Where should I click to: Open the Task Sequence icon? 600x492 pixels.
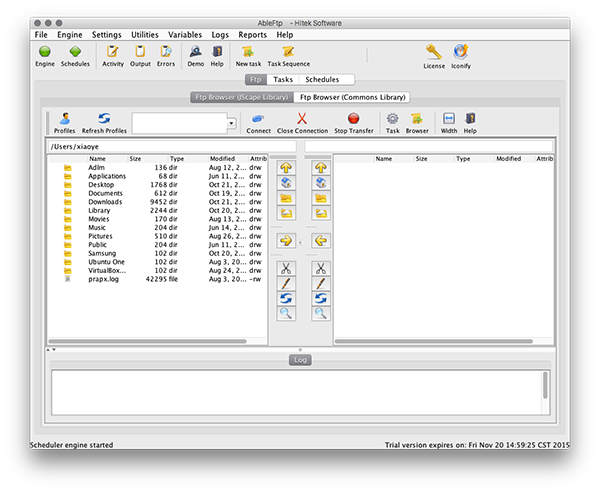pyautogui.click(x=288, y=52)
